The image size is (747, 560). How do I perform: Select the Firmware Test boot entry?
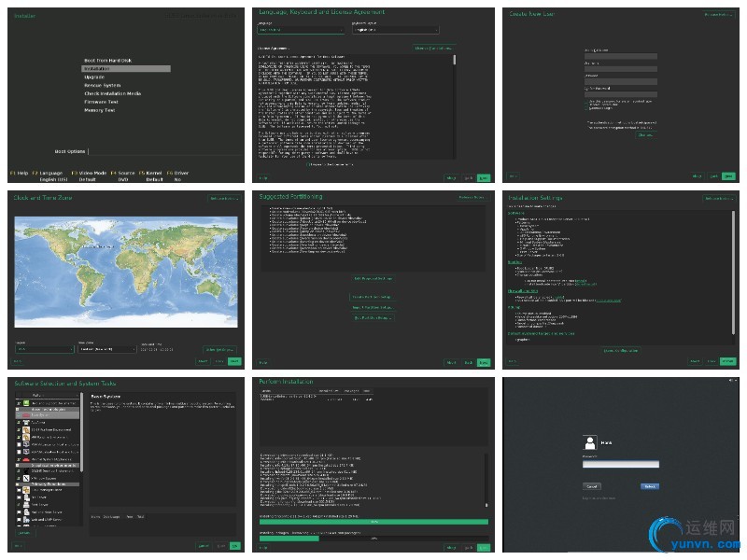click(101, 102)
